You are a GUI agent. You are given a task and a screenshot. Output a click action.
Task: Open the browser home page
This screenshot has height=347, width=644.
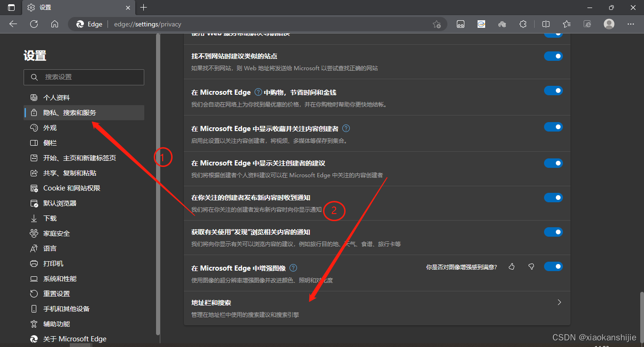[x=55, y=24]
